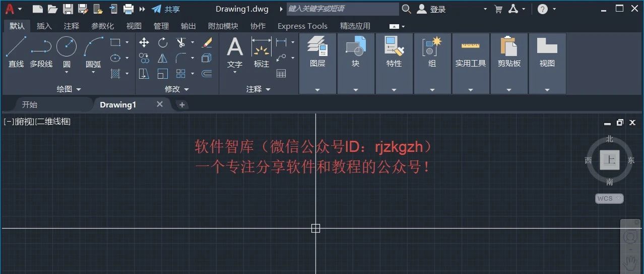Insert a Table from annotation panel

point(282,74)
